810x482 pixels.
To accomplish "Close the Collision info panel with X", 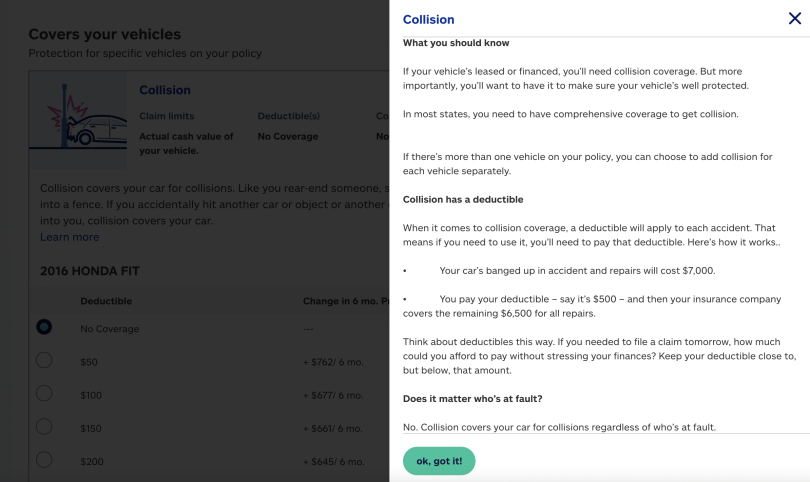I will (x=795, y=19).
